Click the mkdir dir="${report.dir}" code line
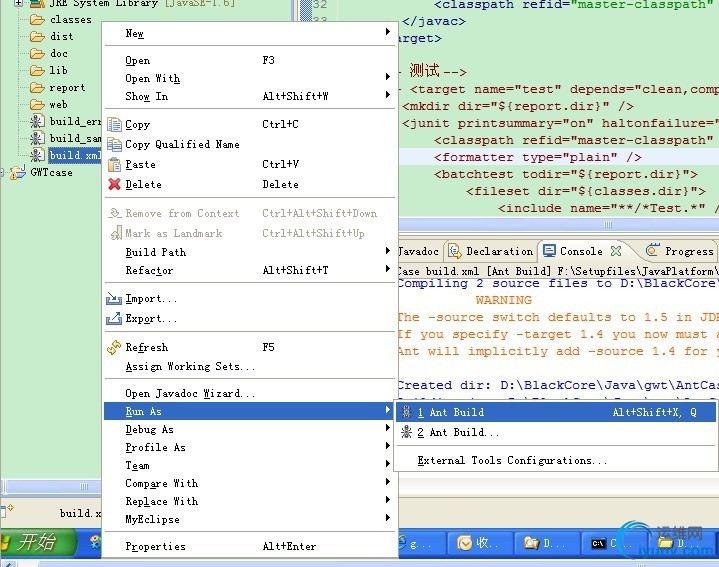Image resolution: width=719 pixels, height=567 pixels. (x=518, y=106)
